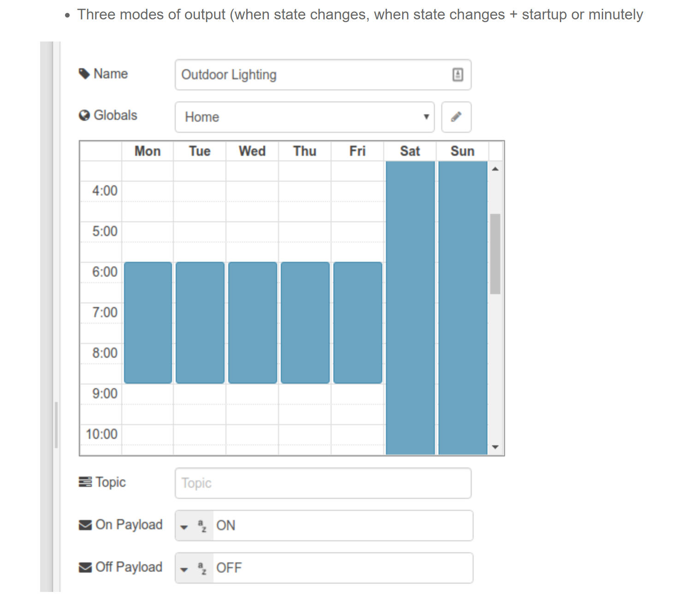Click the scroll down arrow in schedule

click(495, 447)
